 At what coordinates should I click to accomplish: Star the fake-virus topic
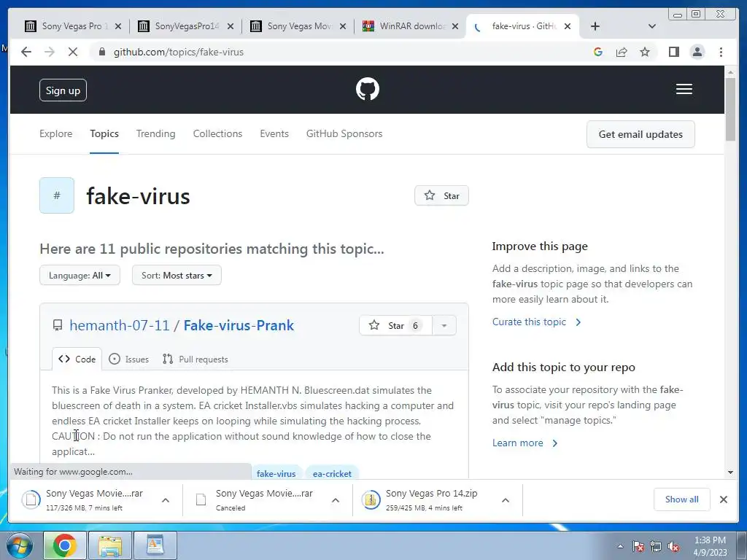441,195
